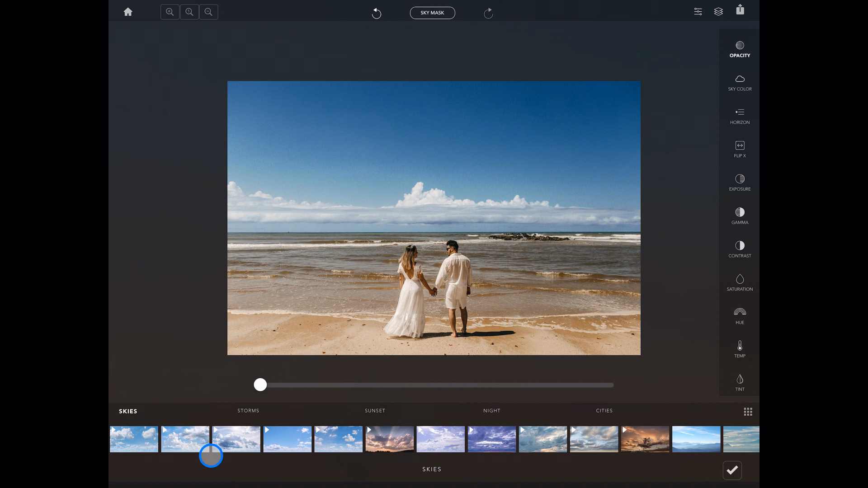
Task: Open the adjustment sliders settings icon
Action: click(x=698, y=12)
